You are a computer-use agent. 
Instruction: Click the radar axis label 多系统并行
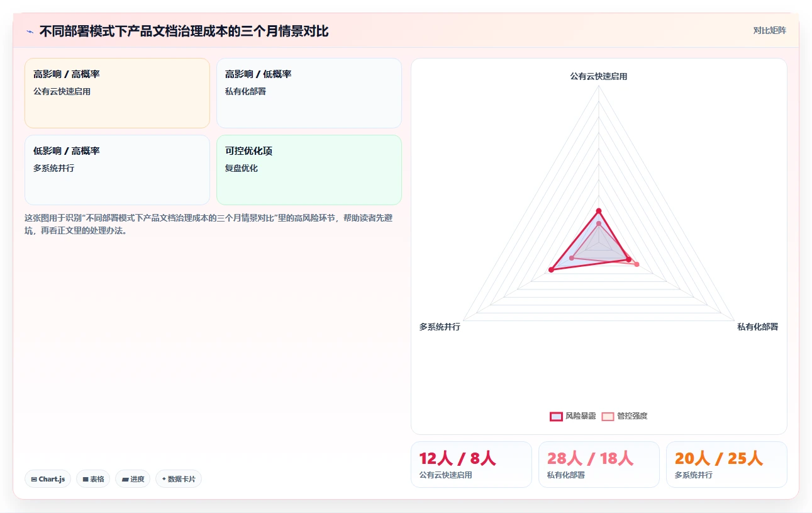(440, 327)
